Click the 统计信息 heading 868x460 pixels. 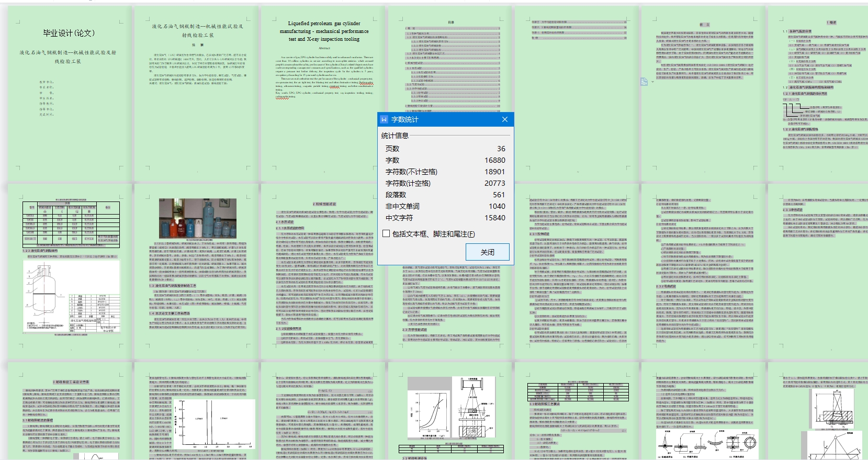pyautogui.click(x=395, y=136)
